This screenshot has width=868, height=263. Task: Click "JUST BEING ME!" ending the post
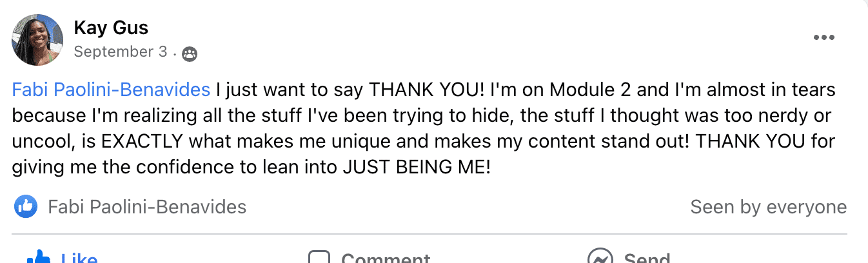[417, 169]
